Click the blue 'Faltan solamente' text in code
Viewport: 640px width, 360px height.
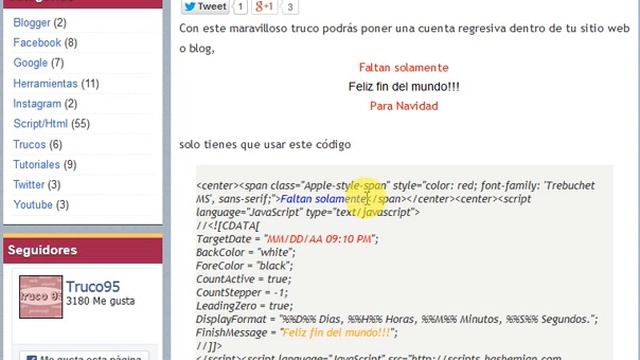point(324,199)
